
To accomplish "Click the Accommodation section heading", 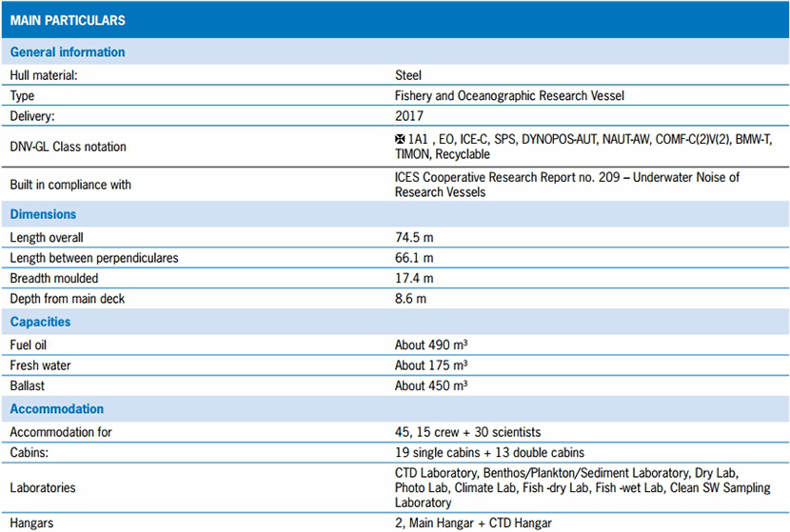I will (x=57, y=409).
